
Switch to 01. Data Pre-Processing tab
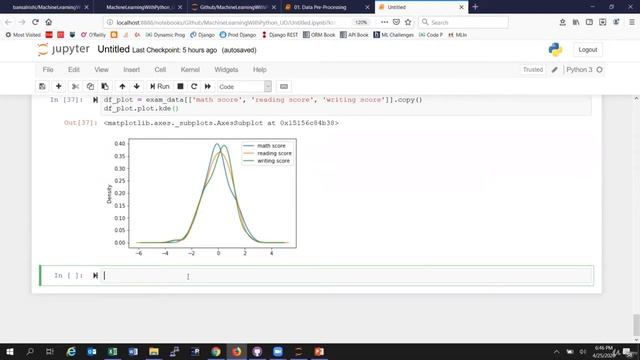click(x=328, y=7)
